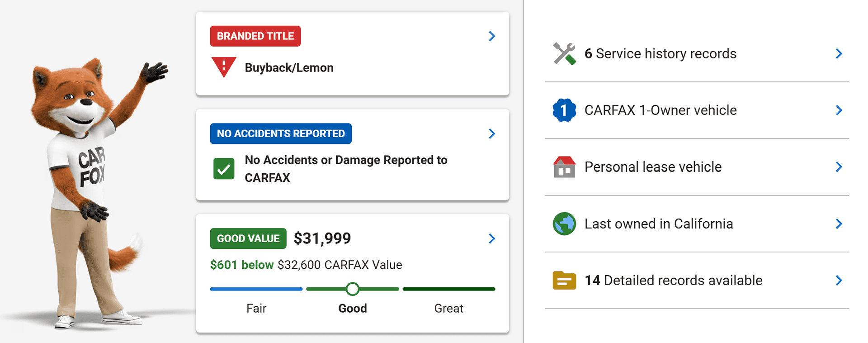This screenshot has height=343, width=868.
Task: Click the green GOOD VALUE badge
Action: point(248,238)
